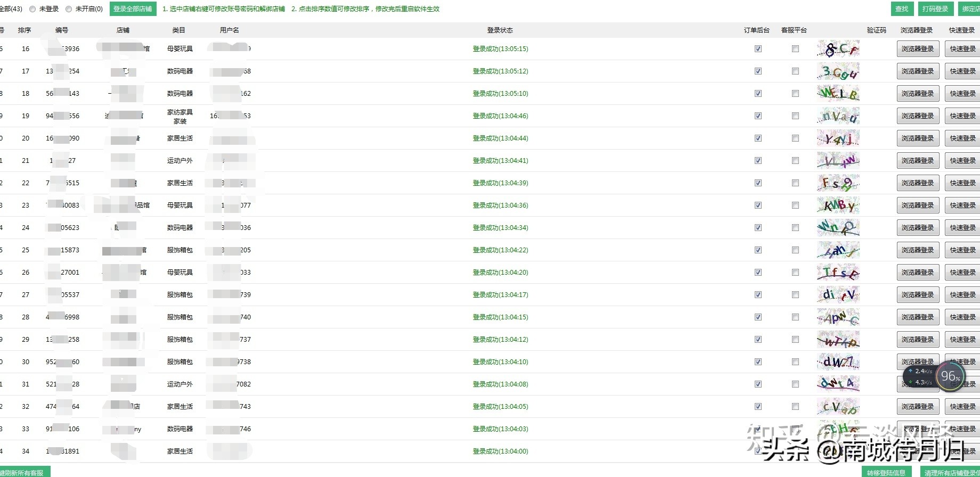Check 客服平台 for sort row 24
980x477 pixels.
pyautogui.click(x=795, y=228)
